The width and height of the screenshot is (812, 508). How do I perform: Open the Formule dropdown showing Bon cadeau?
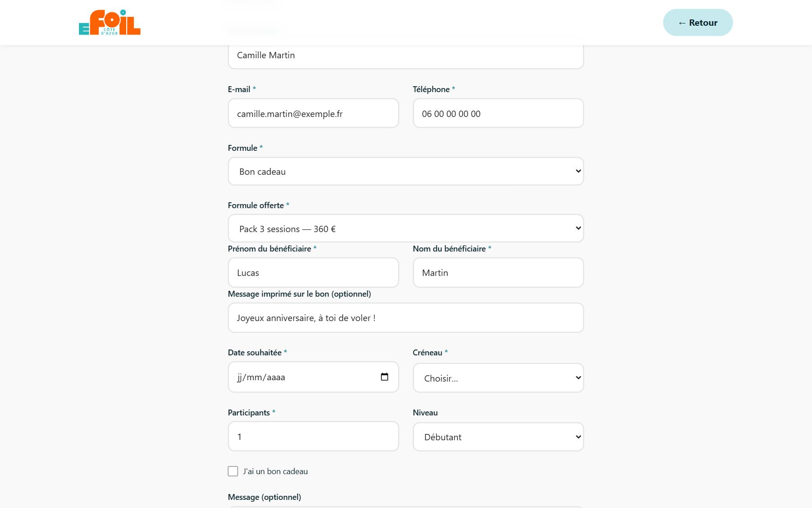click(406, 171)
